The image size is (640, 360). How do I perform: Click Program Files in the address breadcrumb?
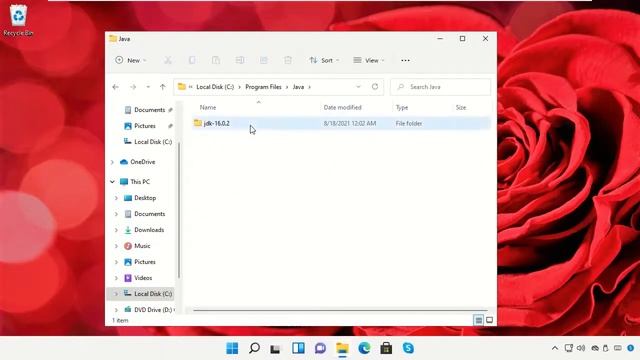pos(263,87)
